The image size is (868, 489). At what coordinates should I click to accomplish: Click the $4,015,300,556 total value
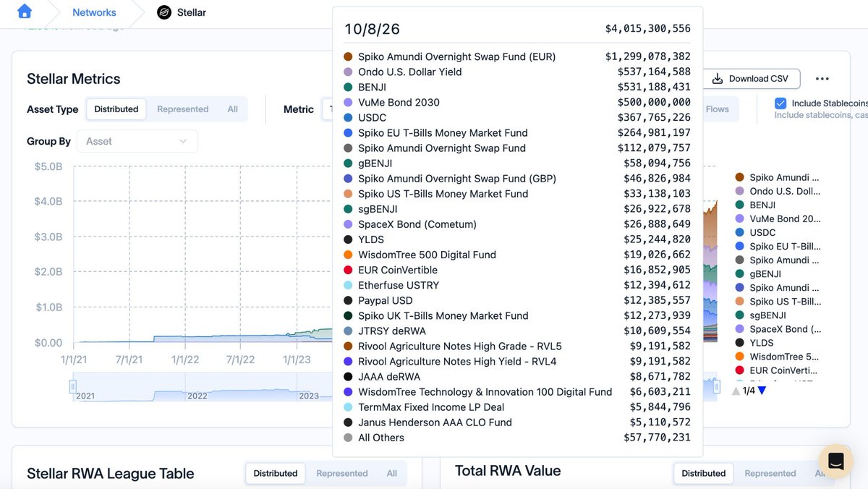click(x=648, y=29)
